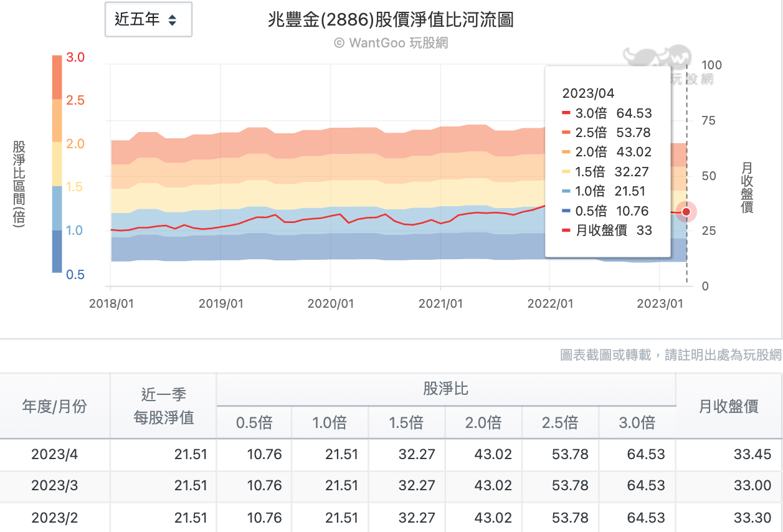Toggle the 0.5倍 band visibility
This screenshot has height=532, width=783.
(x=592, y=211)
